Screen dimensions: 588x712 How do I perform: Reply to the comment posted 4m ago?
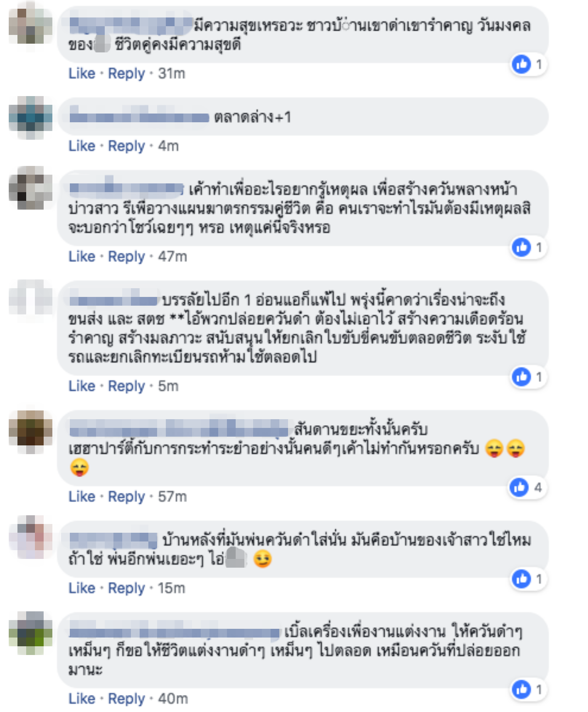click(126, 146)
